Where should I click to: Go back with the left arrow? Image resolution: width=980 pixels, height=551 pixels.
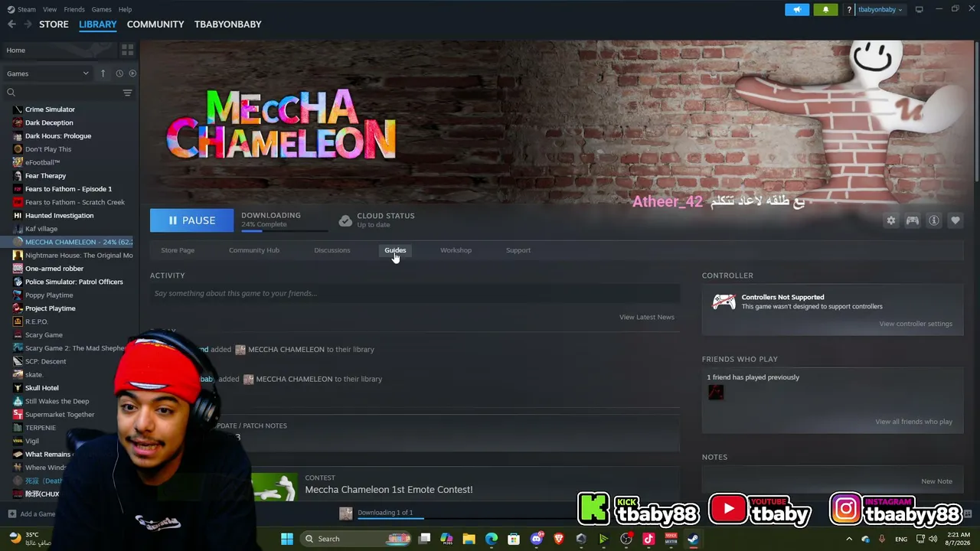pyautogui.click(x=11, y=24)
